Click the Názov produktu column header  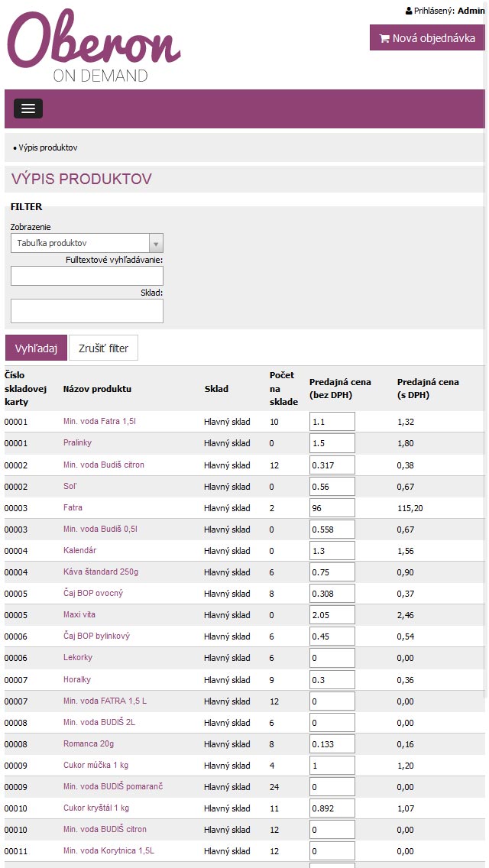(x=97, y=389)
